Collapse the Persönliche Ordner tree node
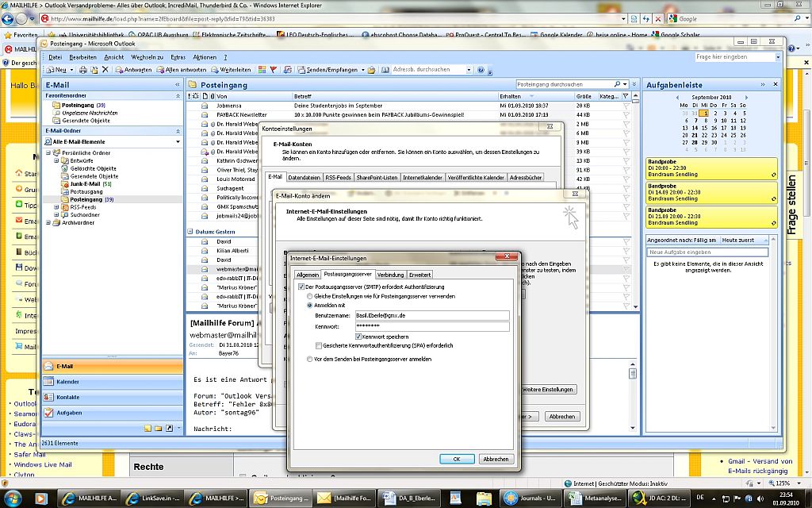Screen dimensions: 812x508 click(48, 152)
